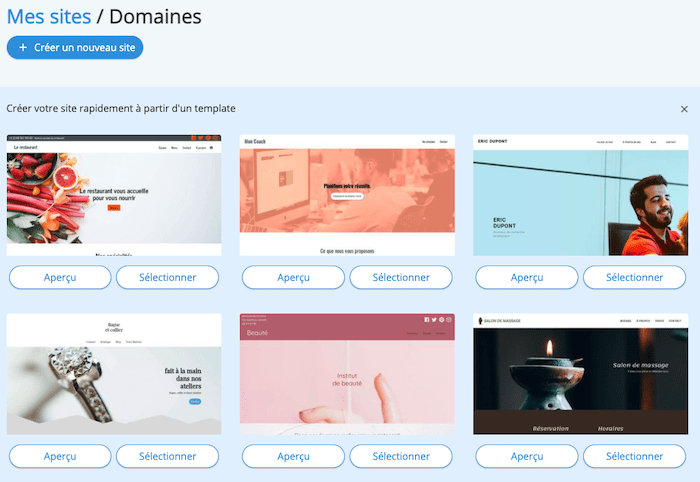Viewport: 700px width, 482px height.
Task: Open the Mon Coach template thumbnail
Action: click(347, 195)
